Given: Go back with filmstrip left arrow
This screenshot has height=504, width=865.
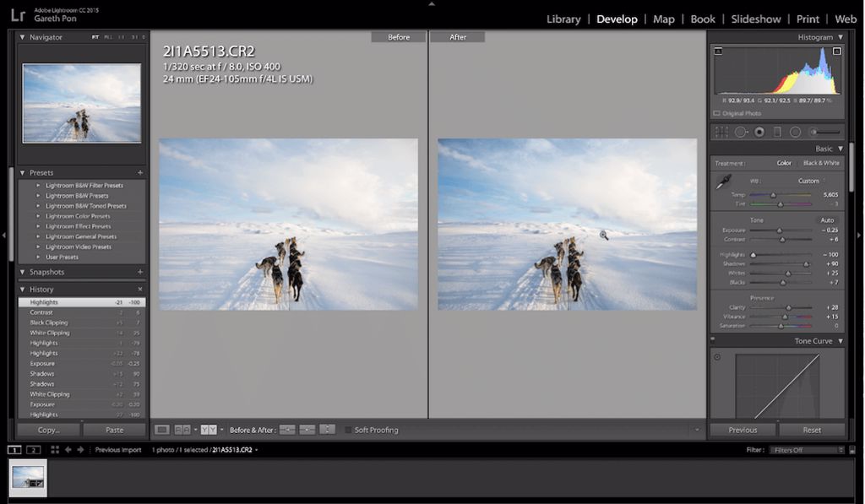Looking at the screenshot, I should click(68, 450).
